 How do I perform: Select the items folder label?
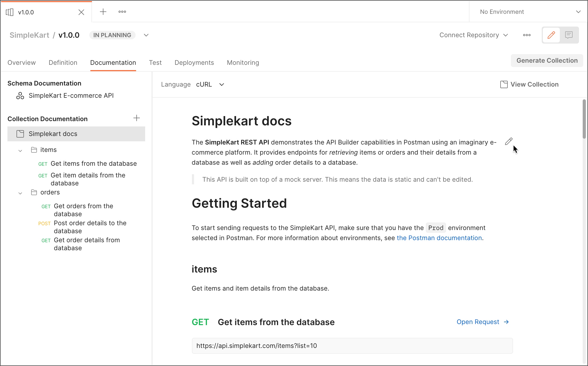[x=48, y=150]
